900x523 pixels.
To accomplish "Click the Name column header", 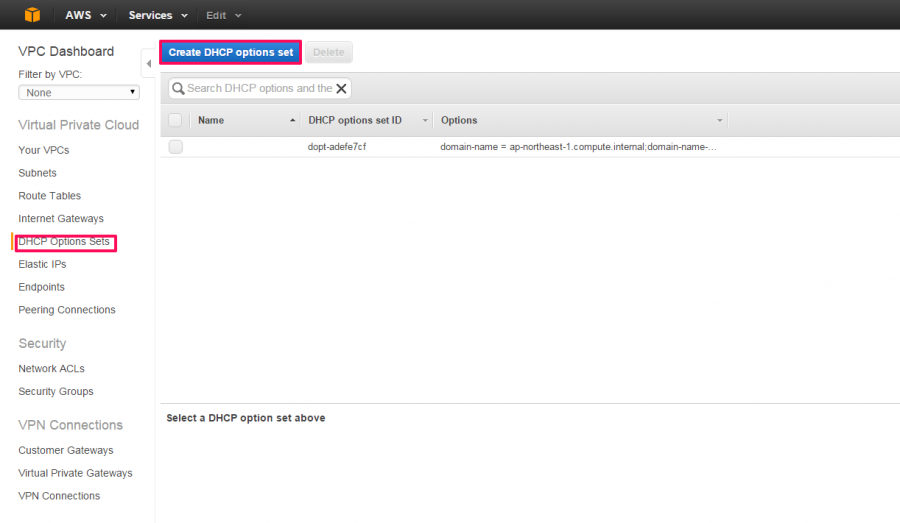I will (x=211, y=120).
